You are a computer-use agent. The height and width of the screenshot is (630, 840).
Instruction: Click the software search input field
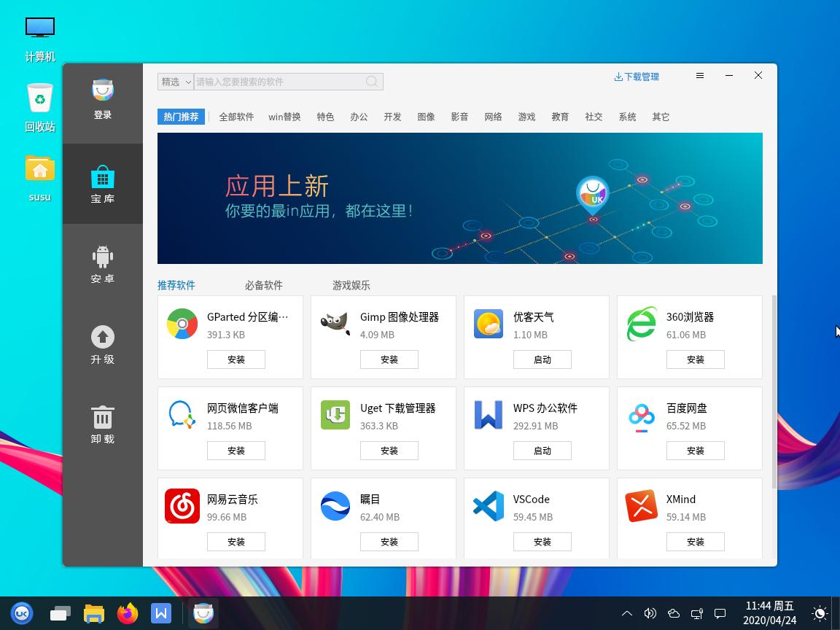pos(281,82)
